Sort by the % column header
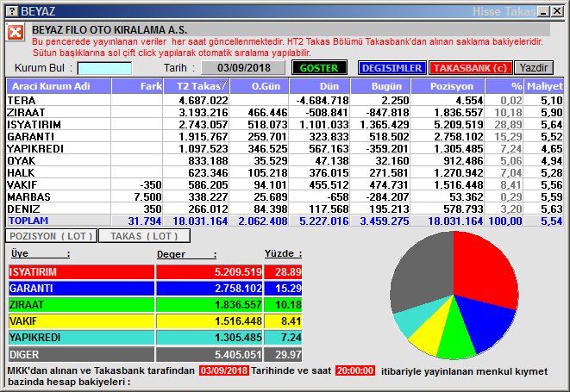The image size is (570, 392). pyautogui.click(x=504, y=86)
